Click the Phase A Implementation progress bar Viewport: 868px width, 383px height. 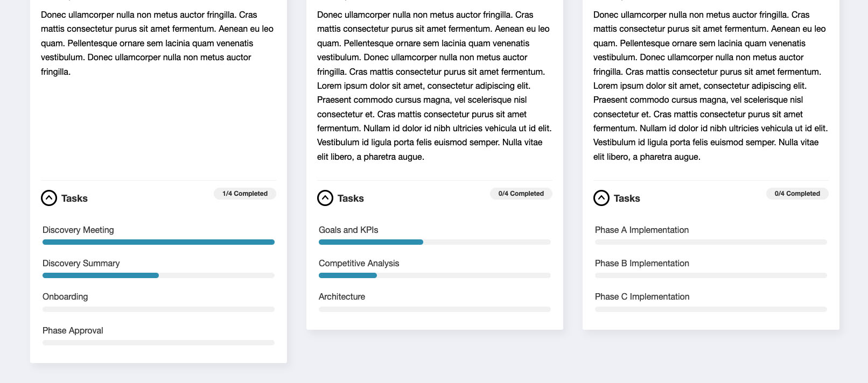(711, 242)
